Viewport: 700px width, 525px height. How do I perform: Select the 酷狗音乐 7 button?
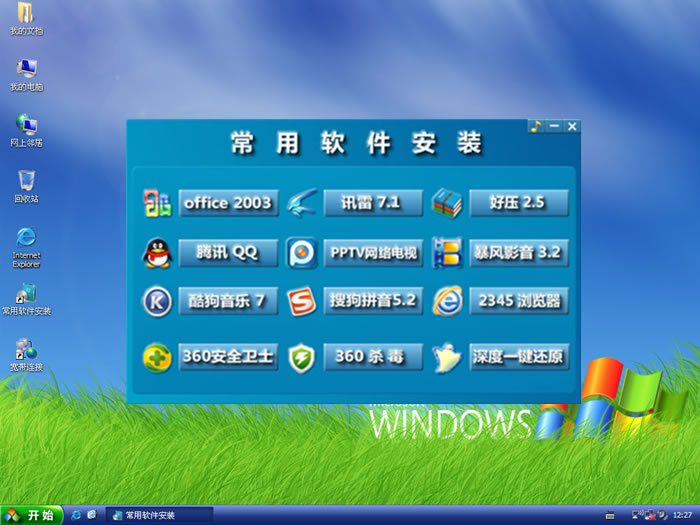(x=229, y=301)
